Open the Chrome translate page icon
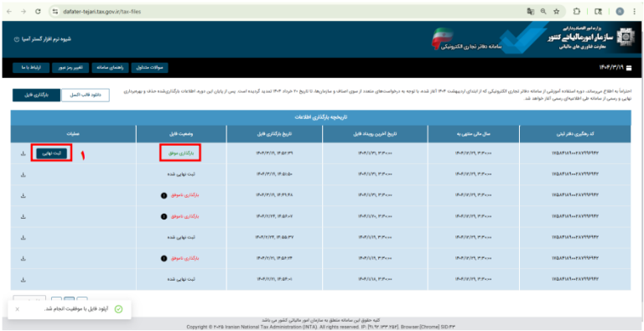Image resolution: width=644 pixels, height=331 pixels. tap(530, 12)
